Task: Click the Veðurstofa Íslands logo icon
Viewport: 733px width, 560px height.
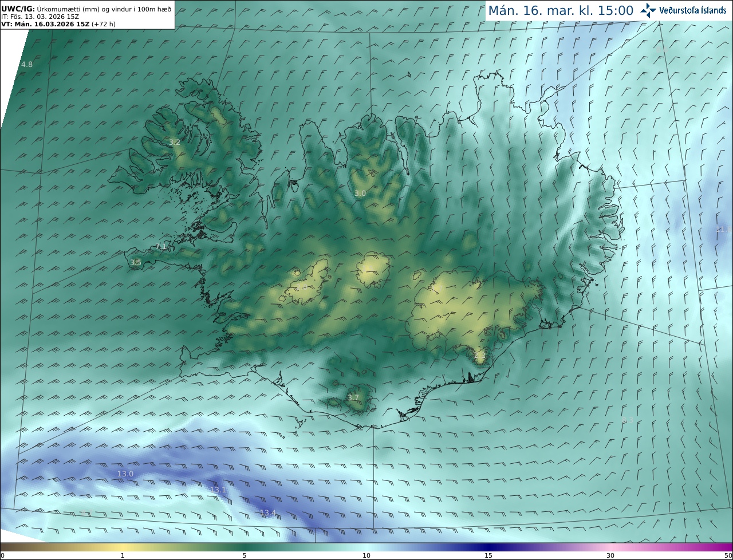Action: [648, 10]
